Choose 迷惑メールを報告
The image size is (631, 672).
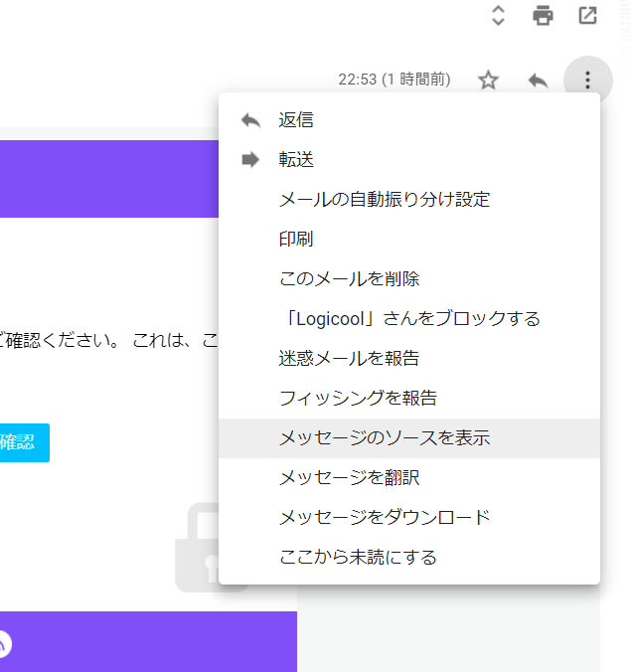pyautogui.click(x=409, y=359)
